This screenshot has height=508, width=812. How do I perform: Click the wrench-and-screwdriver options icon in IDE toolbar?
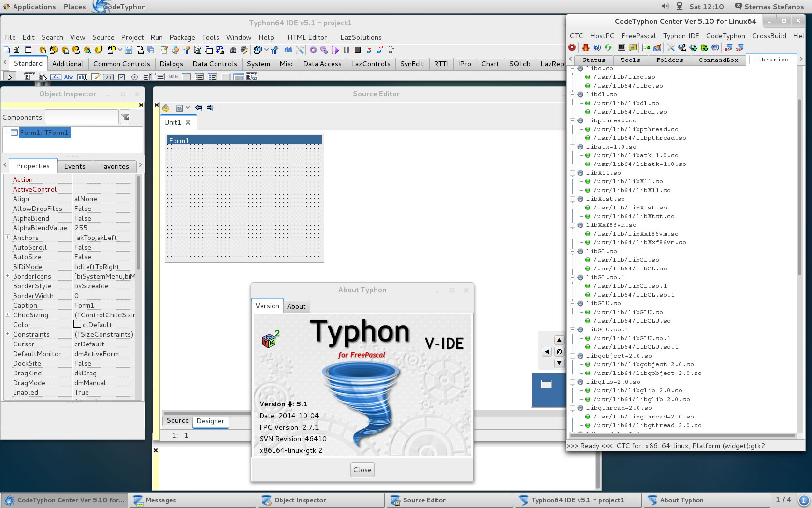pos(300,50)
